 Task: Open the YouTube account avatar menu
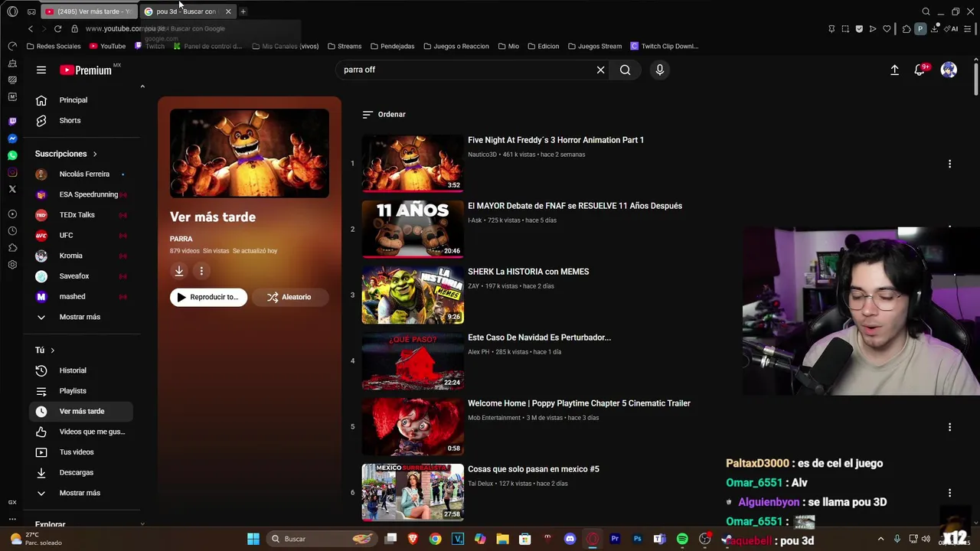coord(949,70)
